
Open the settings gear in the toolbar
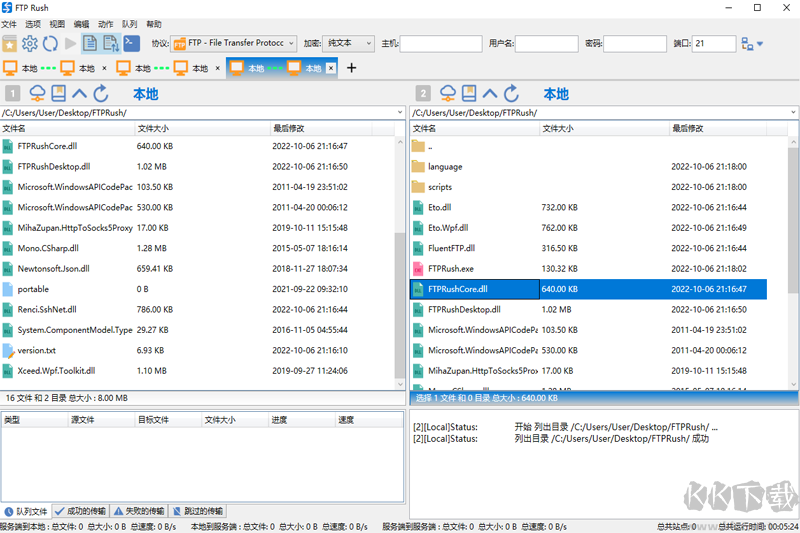[30, 44]
